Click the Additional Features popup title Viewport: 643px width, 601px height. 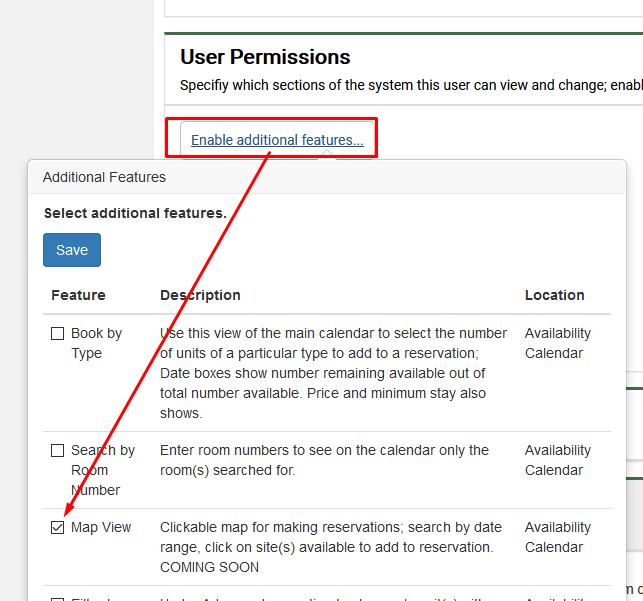tap(104, 177)
